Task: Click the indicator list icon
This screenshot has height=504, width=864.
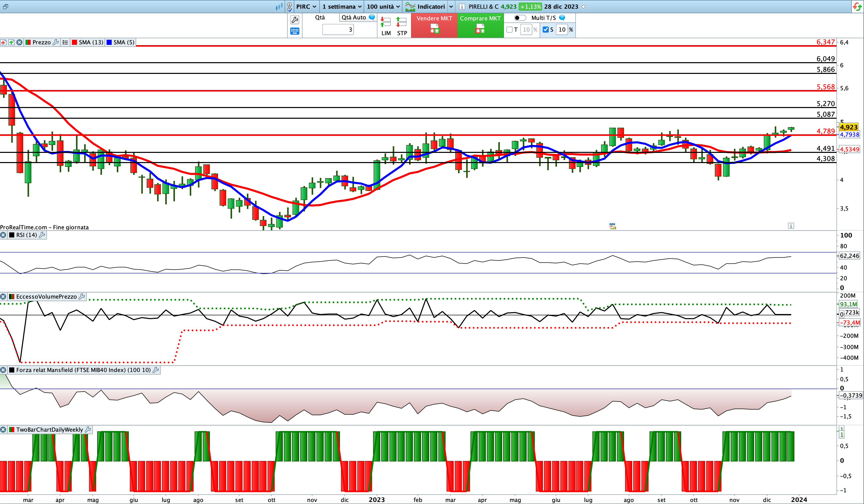Action: click(x=65, y=42)
